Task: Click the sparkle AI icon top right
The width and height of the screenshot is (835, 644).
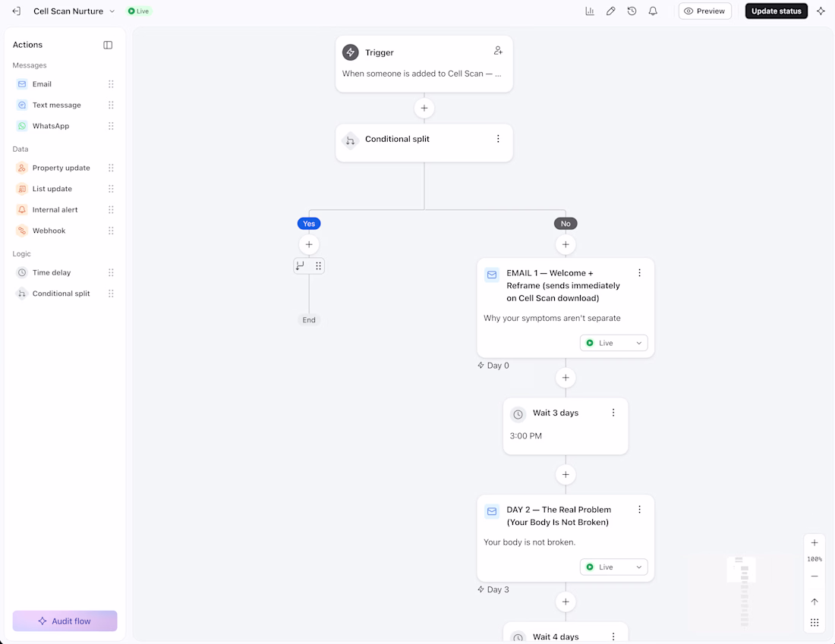Action: pyautogui.click(x=821, y=11)
